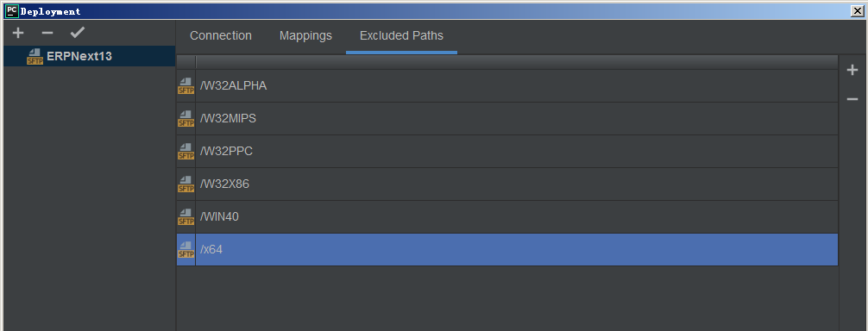
Task: Select the /WIN40 excluded path row
Action: [x=507, y=216]
